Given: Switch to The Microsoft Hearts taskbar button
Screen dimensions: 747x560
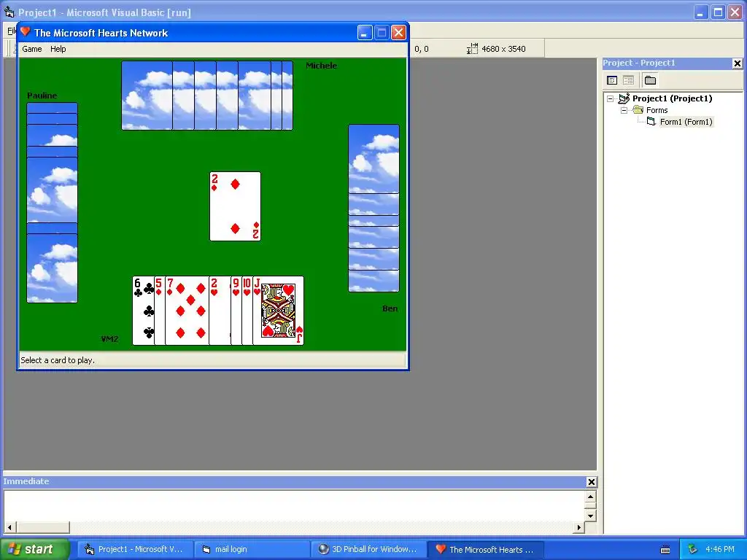Looking at the screenshot, I should 485,550.
